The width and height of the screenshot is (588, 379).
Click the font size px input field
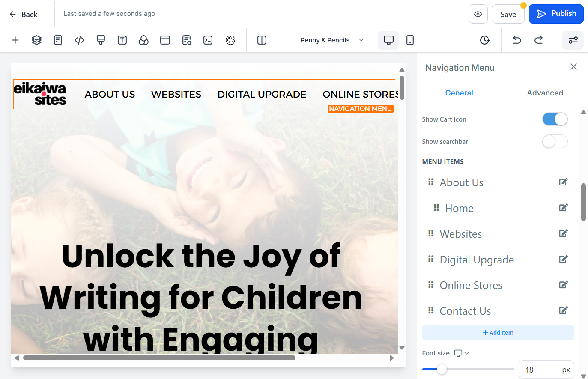tap(546, 370)
